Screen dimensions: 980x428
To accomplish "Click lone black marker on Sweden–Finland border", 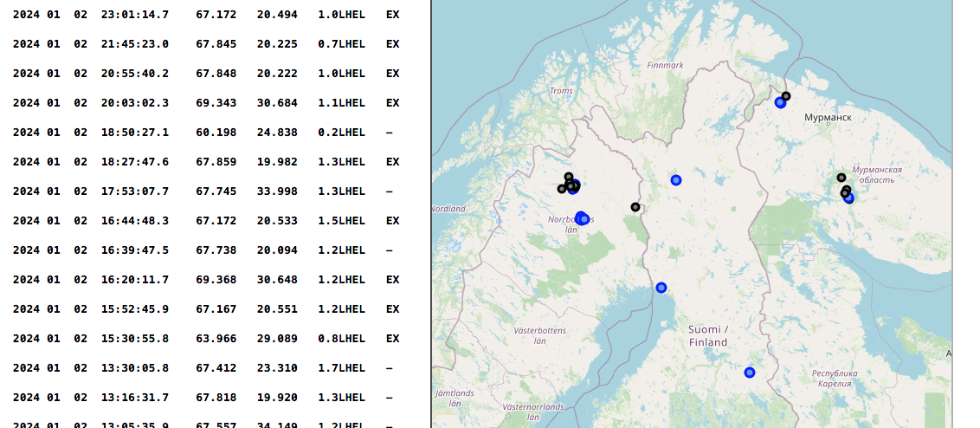I will [635, 207].
